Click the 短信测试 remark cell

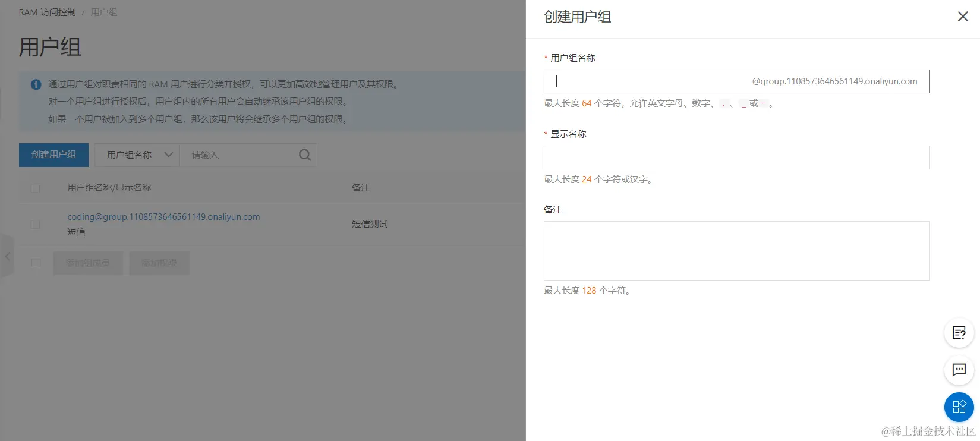(x=370, y=224)
